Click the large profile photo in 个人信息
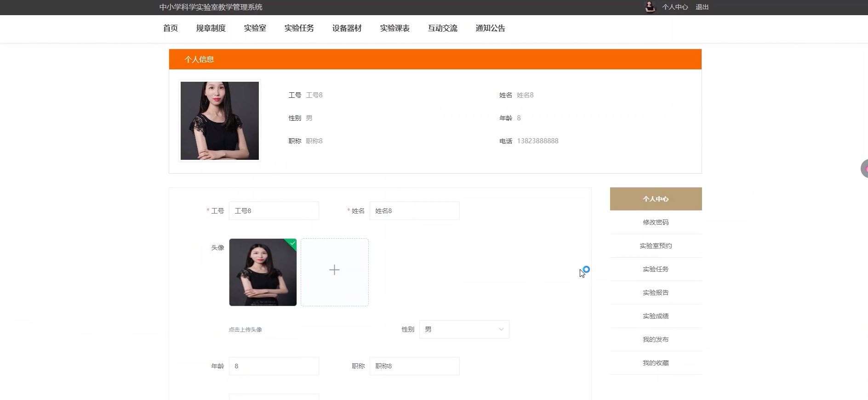Screen dimensions: 868x400 (220, 121)
